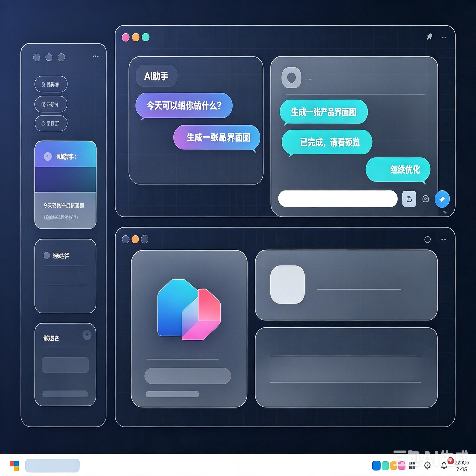The height and width of the screenshot is (476, 476).
Task: Open the two-dot menu in the logo preview window
Action: 444,239
